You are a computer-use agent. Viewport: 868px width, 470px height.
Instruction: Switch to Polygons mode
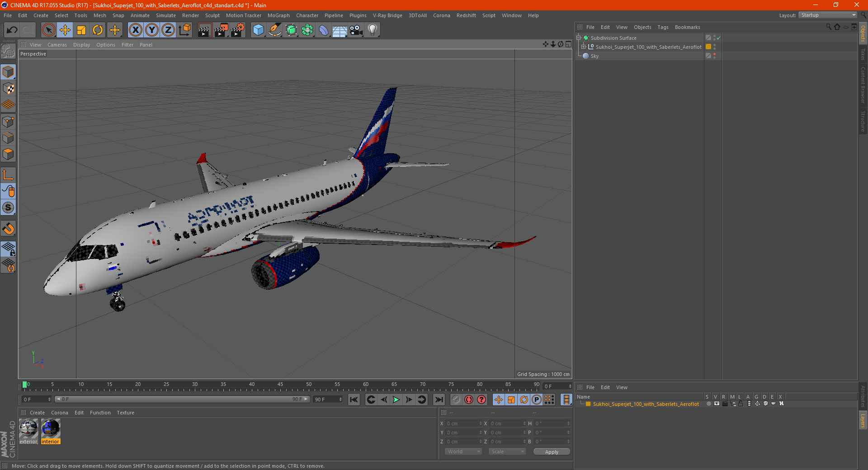(x=8, y=154)
